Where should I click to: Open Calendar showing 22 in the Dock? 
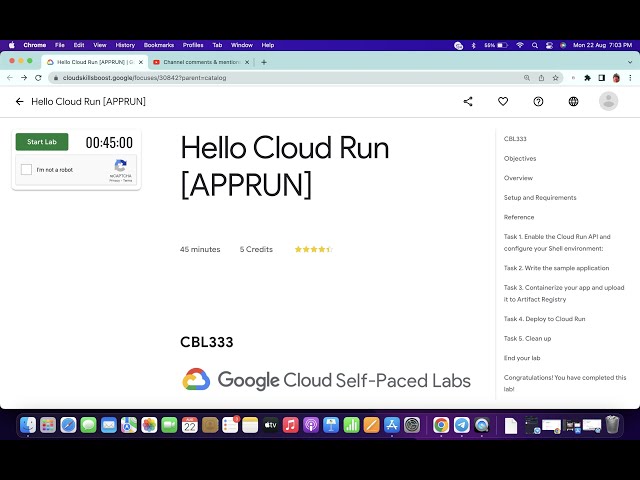tap(190, 425)
